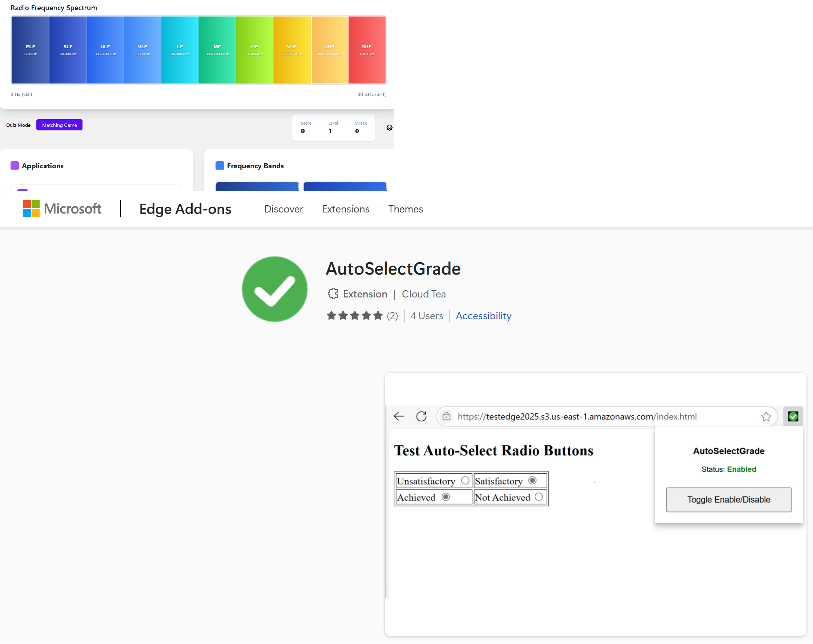The image size is (813, 644).
Task: Open Edge Add-ons home link
Action: (x=185, y=209)
